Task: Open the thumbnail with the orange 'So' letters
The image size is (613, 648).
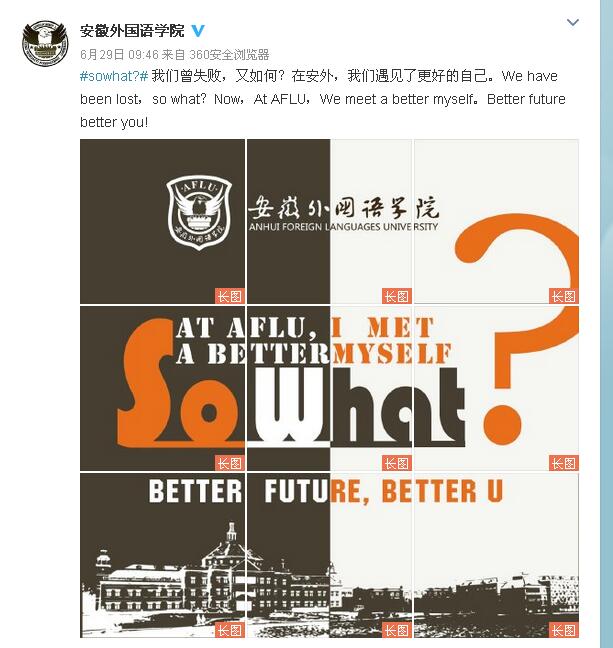Action: (162, 388)
